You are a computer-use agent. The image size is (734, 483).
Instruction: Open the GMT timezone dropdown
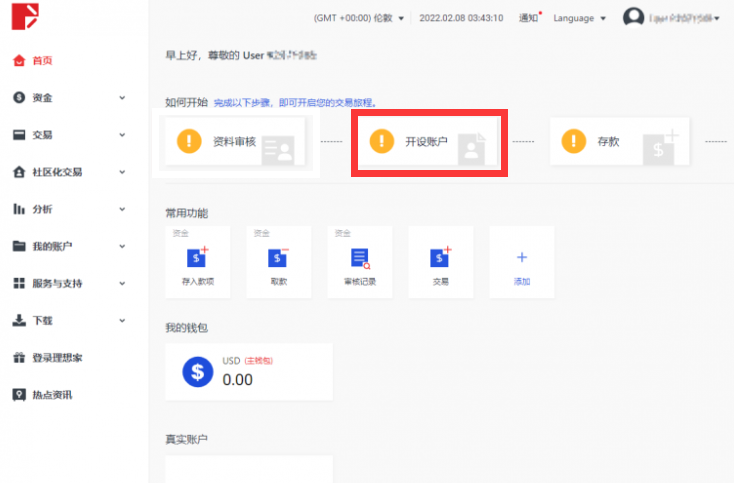click(x=359, y=18)
